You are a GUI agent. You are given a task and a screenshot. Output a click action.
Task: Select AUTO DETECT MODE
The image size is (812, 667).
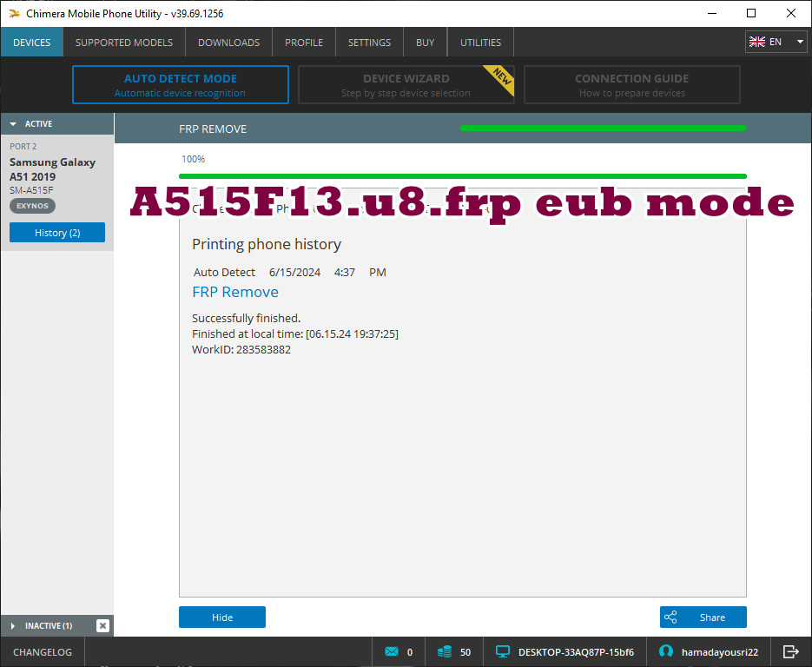[181, 84]
